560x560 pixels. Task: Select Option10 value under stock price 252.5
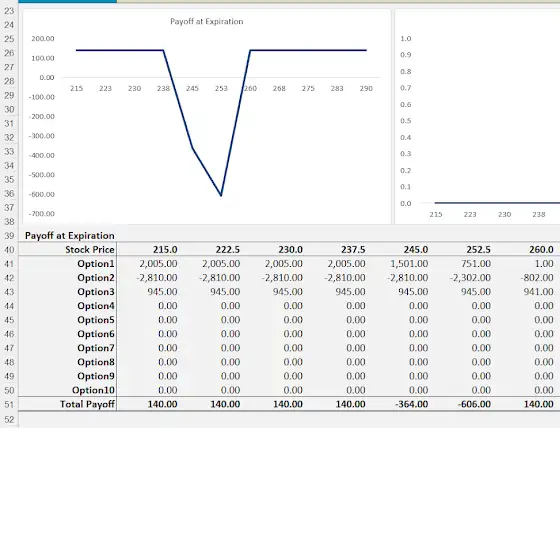click(x=481, y=390)
